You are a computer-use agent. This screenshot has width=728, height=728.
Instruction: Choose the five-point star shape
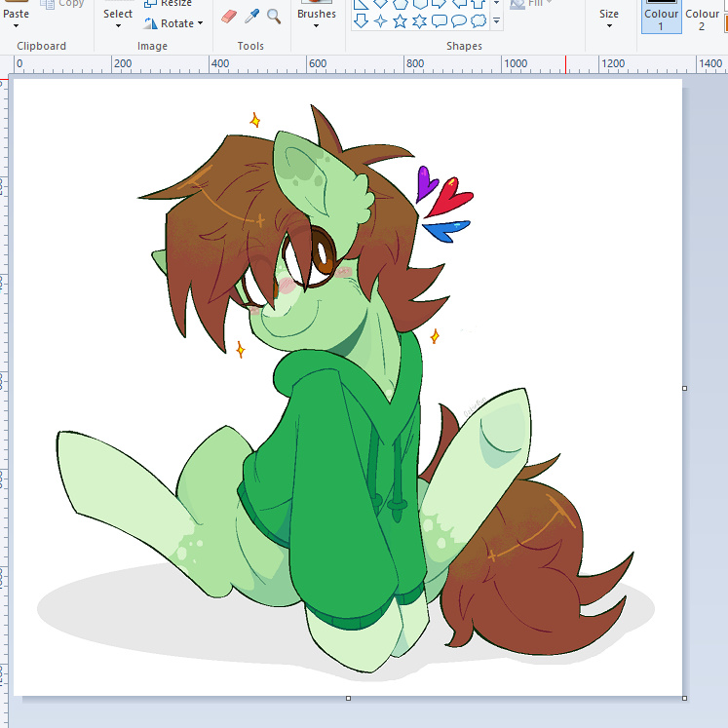pos(400,20)
